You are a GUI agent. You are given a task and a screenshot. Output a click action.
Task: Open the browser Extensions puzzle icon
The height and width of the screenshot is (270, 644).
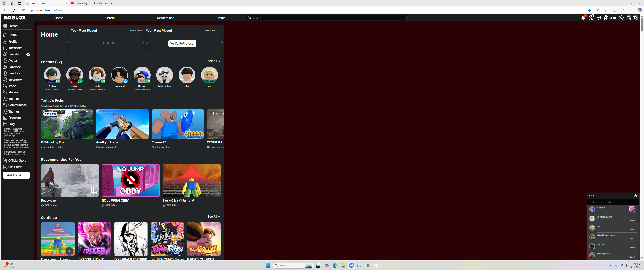(615, 10)
